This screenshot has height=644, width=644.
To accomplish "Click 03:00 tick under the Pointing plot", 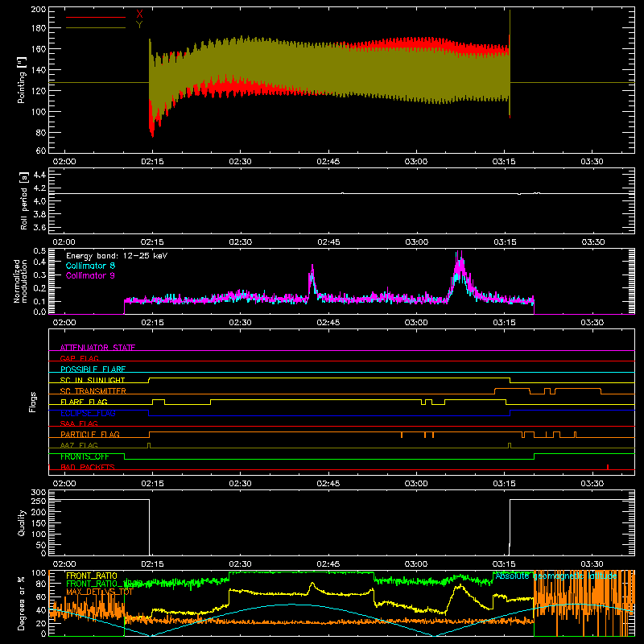I will click(x=416, y=162).
